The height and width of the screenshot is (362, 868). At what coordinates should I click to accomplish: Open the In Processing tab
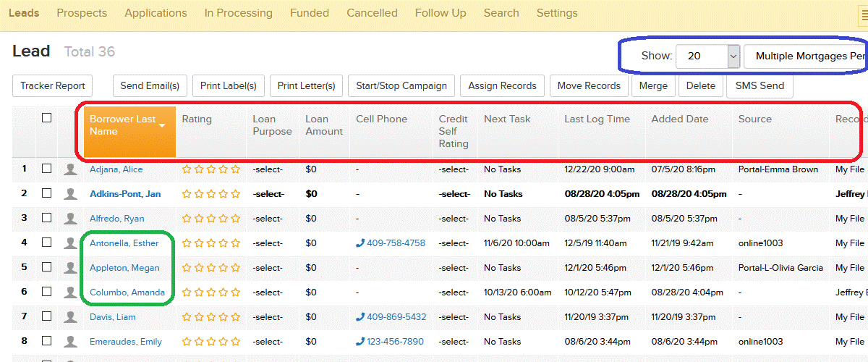(239, 13)
